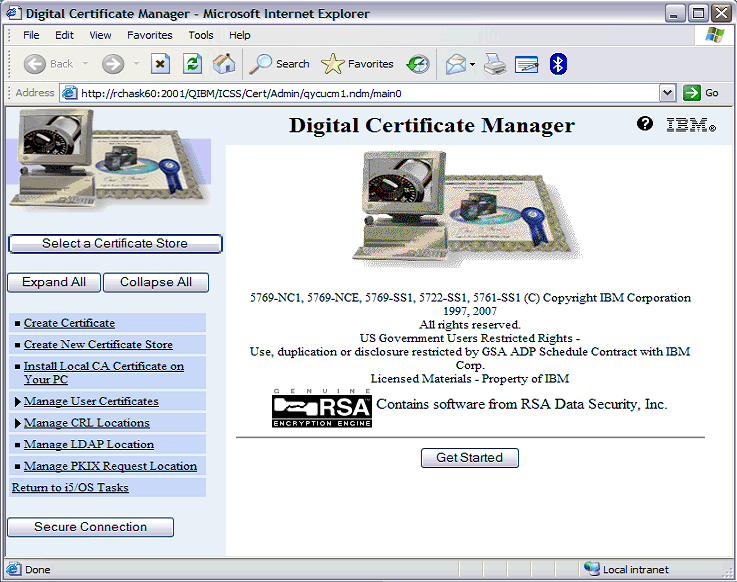Click the Secure Connection button
737x582 pixels.
[x=91, y=527]
